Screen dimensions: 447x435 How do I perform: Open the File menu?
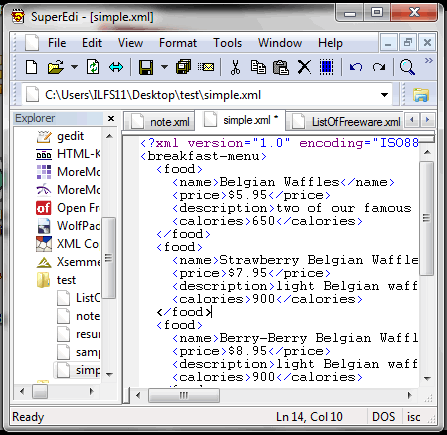tap(57, 43)
